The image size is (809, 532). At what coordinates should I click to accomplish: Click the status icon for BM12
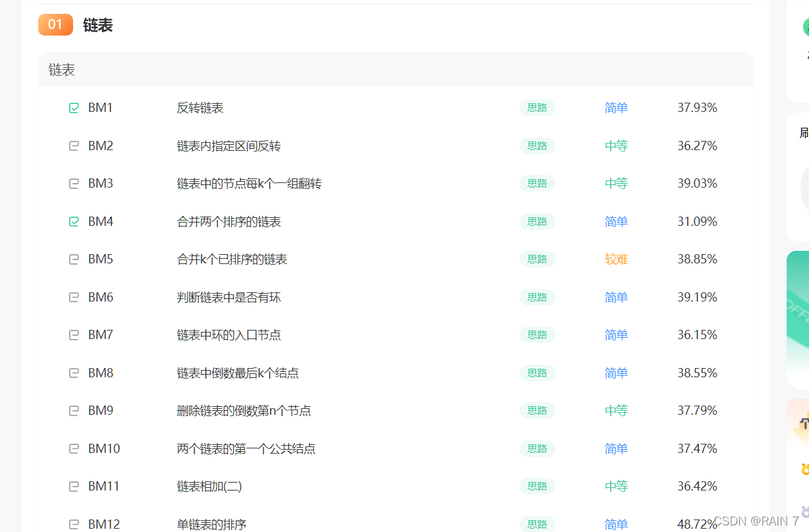[74, 524]
